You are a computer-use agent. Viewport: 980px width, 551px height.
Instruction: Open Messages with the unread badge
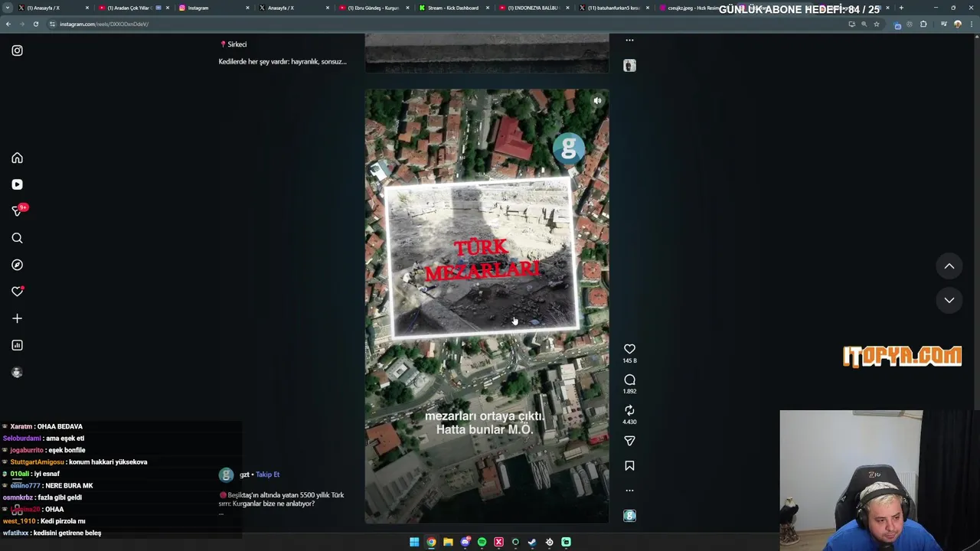tap(18, 210)
